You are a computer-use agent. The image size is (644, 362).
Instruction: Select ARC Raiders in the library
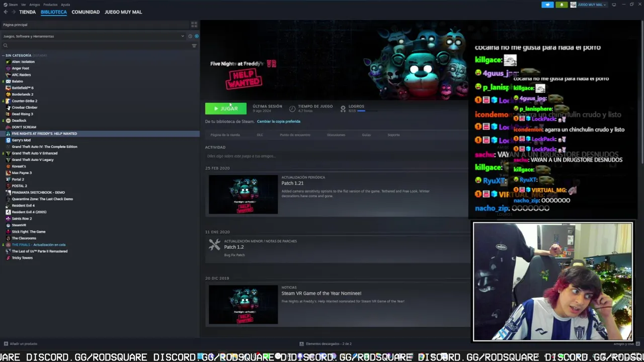(21, 75)
